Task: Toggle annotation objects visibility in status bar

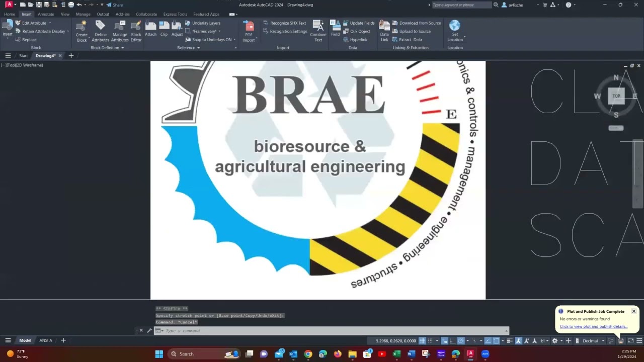Action: coord(518,341)
